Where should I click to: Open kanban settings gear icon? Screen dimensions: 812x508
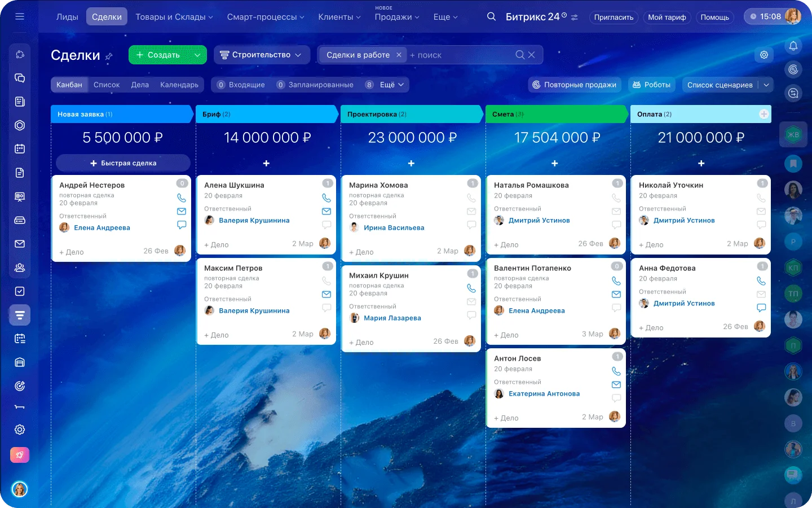pos(764,55)
